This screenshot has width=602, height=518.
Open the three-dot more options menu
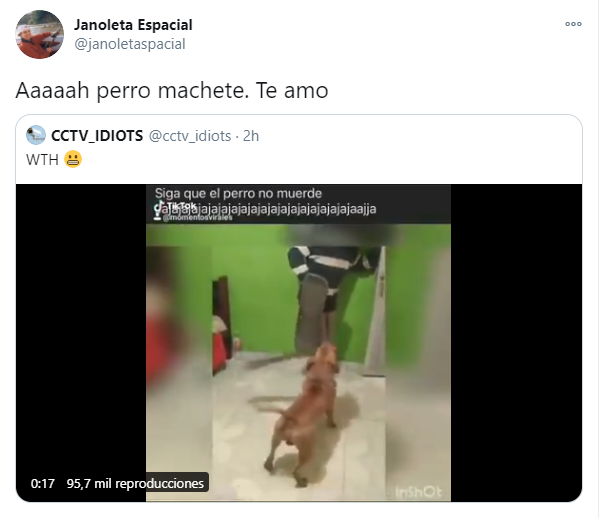(573, 24)
